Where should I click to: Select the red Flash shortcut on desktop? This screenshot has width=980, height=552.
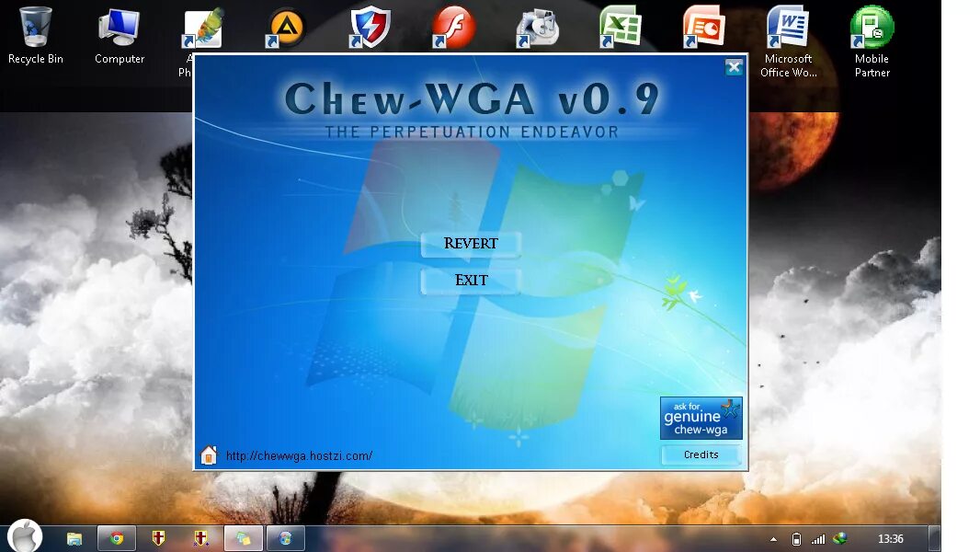(x=453, y=28)
